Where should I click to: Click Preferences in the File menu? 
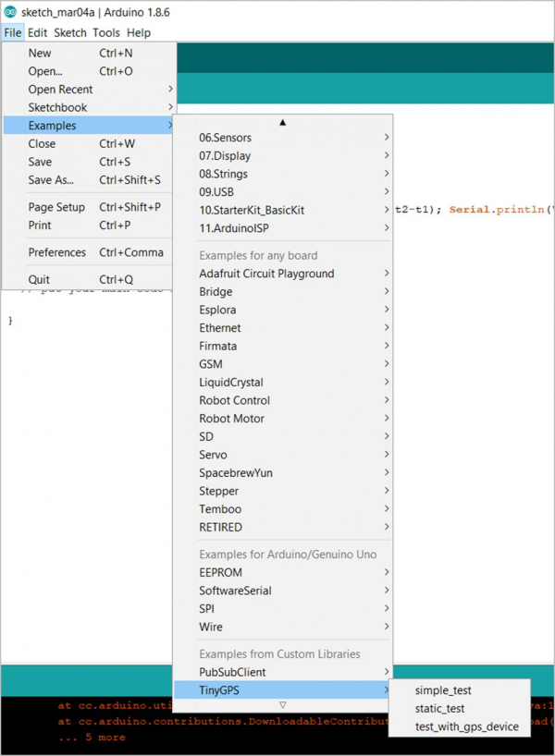[x=57, y=252]
